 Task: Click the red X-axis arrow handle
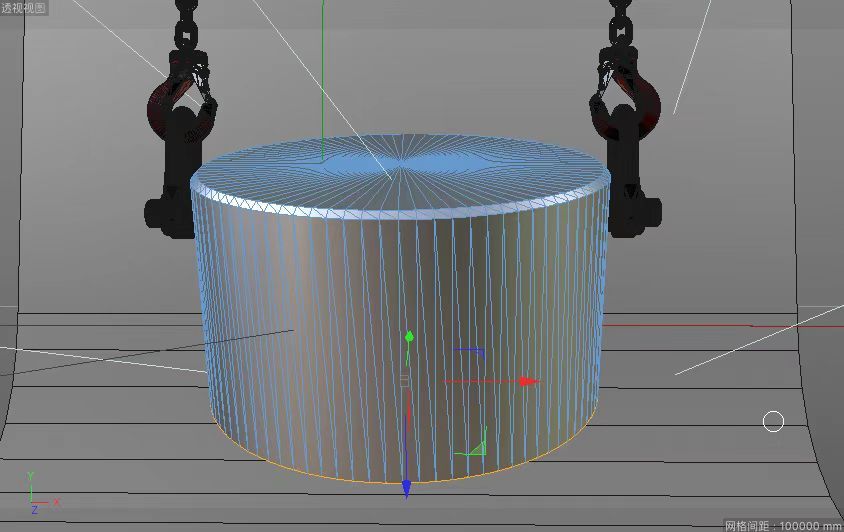coord(528,381)
